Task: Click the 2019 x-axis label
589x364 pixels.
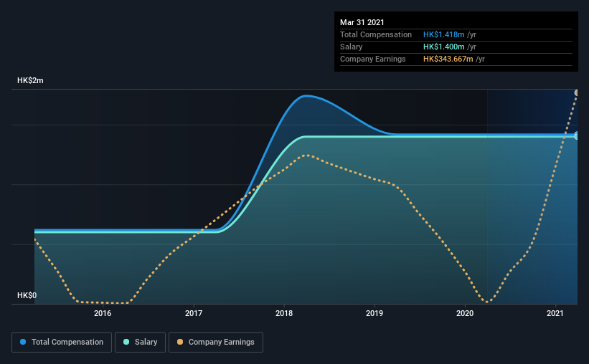Action: click(374, 313)
